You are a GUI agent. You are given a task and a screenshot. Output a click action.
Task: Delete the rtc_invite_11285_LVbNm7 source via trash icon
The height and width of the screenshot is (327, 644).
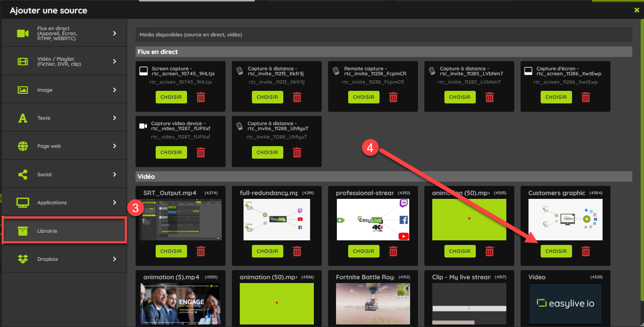pos(490,97)
